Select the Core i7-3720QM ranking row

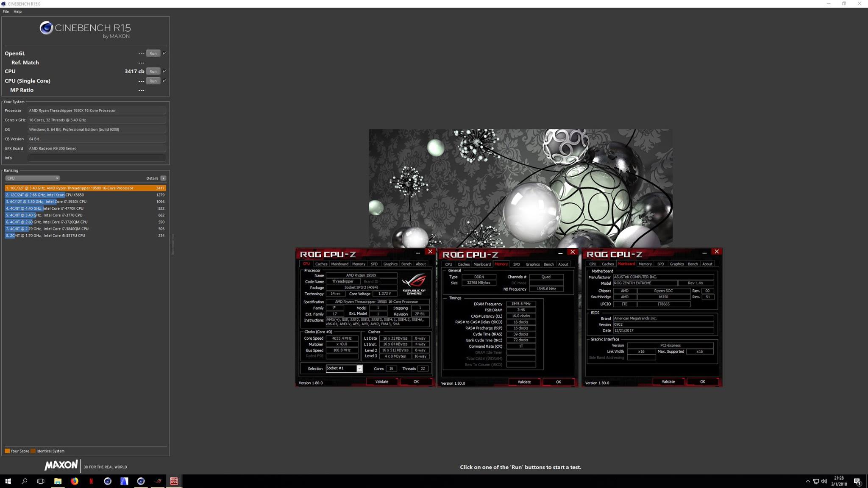coord(85,222)
